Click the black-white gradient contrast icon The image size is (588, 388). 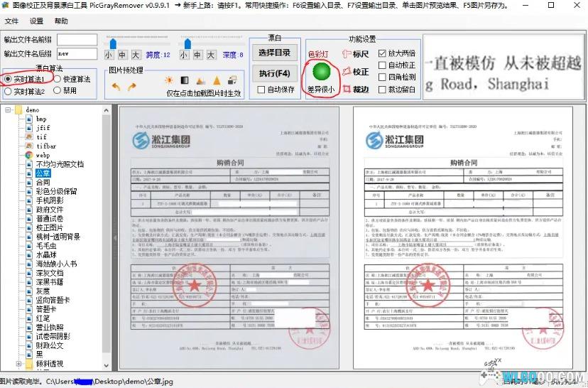185,80
